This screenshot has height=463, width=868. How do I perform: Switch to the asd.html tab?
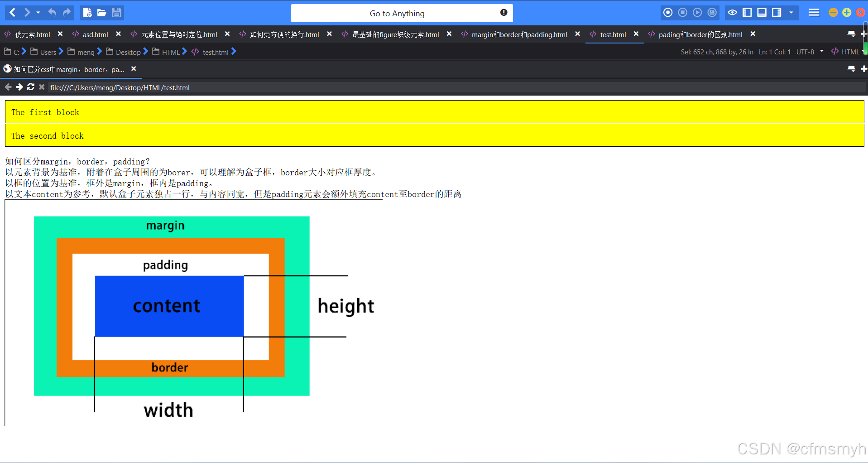(x=95, y=34)
